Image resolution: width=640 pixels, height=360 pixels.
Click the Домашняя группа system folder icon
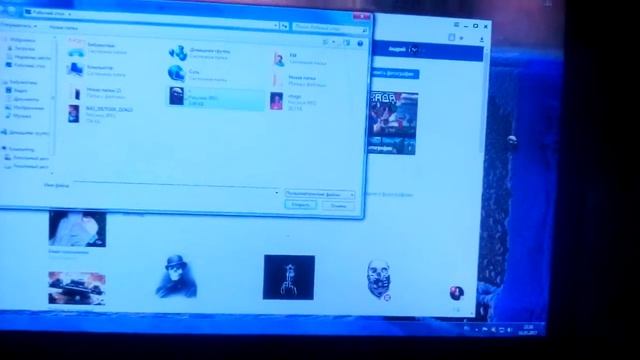pyautogui.click(x=178, y=53)
